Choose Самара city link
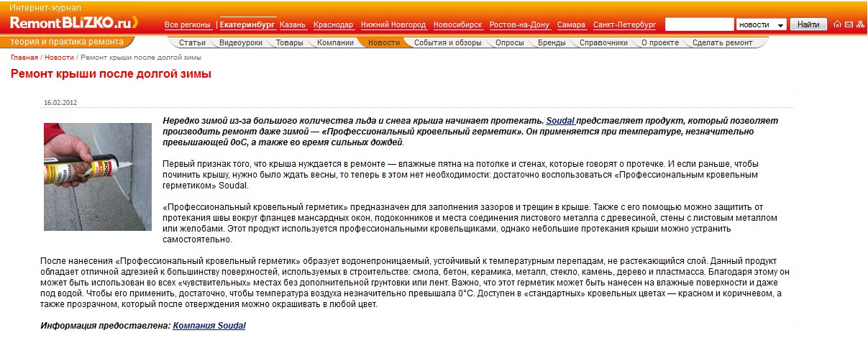Image resolution: width=868 pixels, height=338 pixels. pyautogui.click(x=571, y=25)
